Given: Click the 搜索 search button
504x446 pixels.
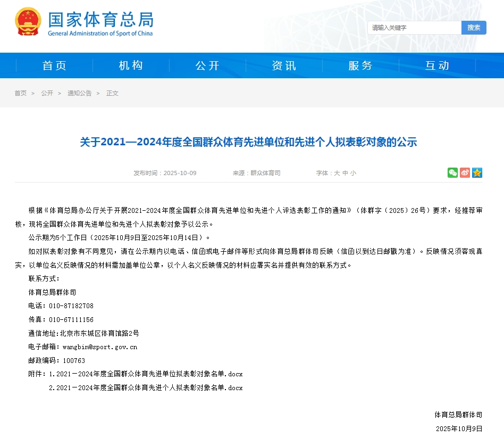Looking at the screenshot, I should [474, 28].
